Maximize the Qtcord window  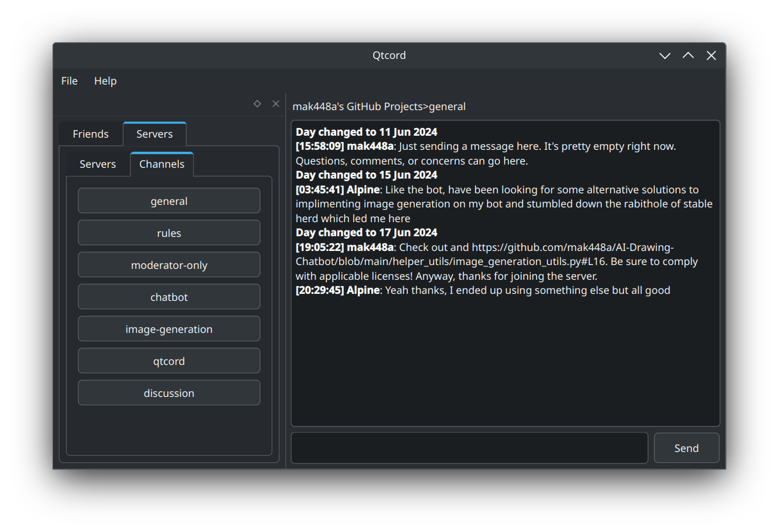(x=688, y=56)
